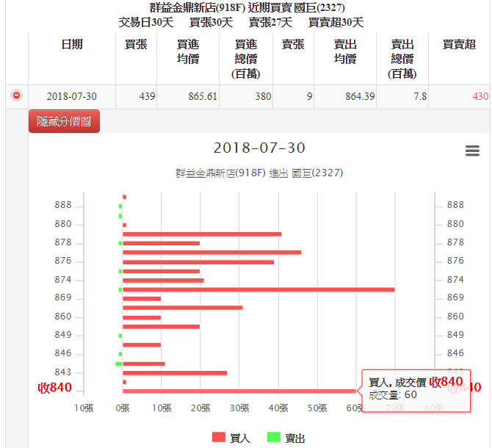Click the longest red buy bar in chart
This screenshot has height=448, width=492.
click(258, 289)
